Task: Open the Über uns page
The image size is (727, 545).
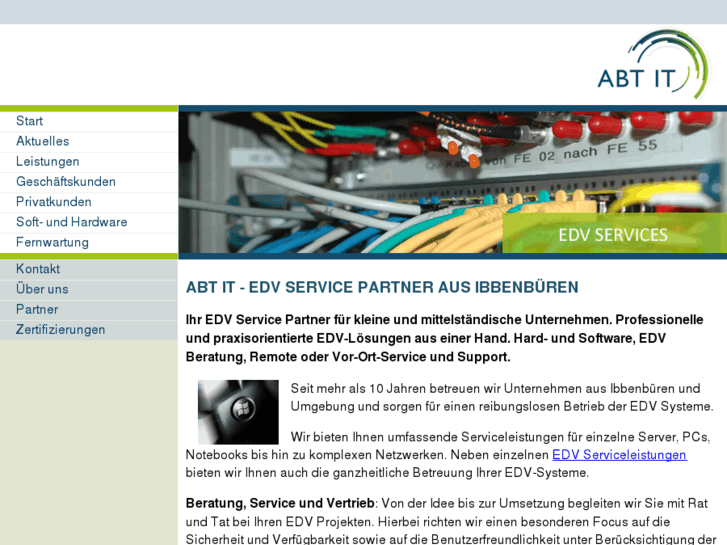Action: pyautogui.click(x=89, y=289)
